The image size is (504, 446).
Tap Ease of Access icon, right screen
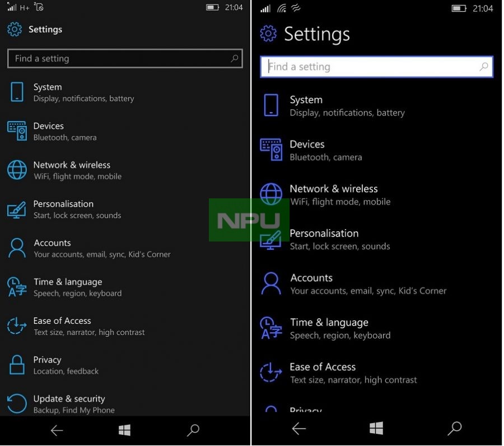(x=271, y=373)
